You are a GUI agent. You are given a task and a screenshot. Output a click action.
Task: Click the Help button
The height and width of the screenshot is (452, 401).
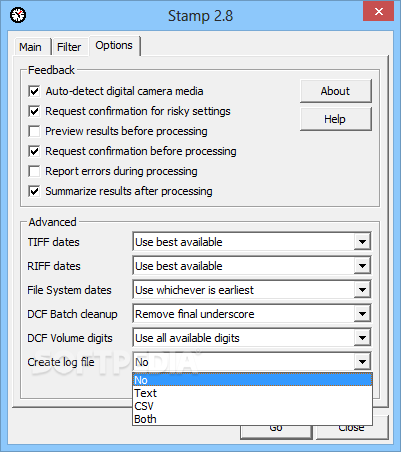pos(336,119)
